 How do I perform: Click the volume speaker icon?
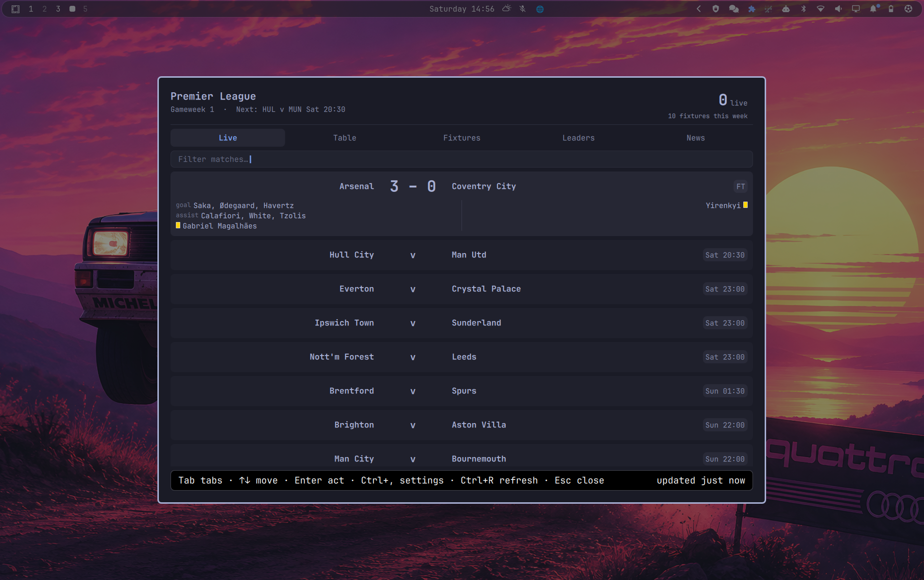coord(838,9)
